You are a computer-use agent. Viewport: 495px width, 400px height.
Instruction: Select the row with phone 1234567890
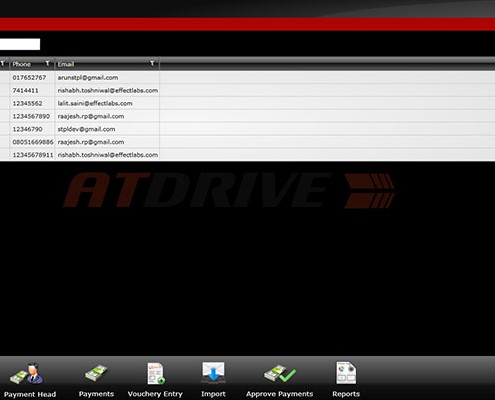[x=247, y=116]
